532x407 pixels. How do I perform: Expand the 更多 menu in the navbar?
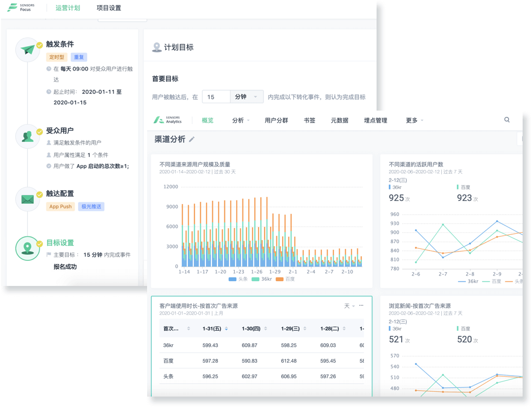tap(414, 121)
